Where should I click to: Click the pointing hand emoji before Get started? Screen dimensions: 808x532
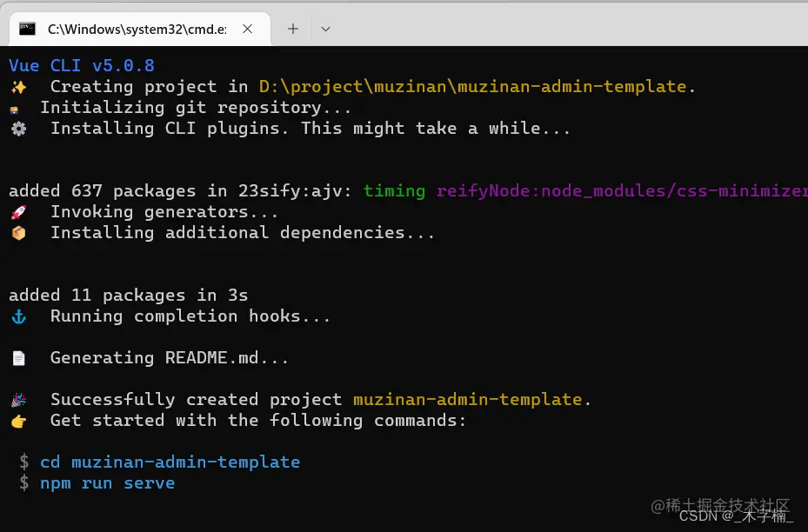click(x=18, y=422)
